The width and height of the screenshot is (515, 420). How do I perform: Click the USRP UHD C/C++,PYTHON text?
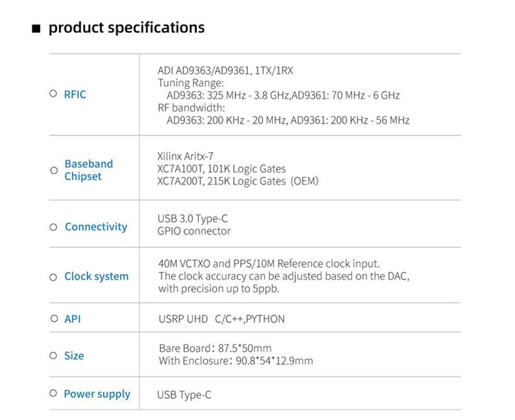click(221, 319)
